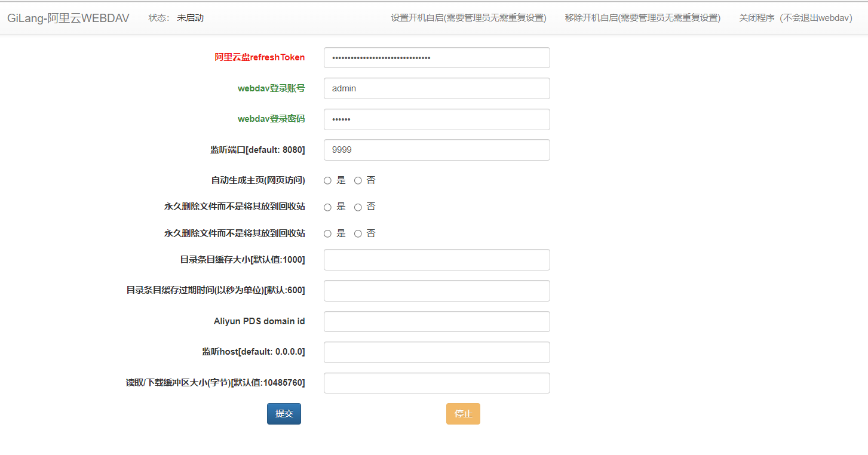Click the 提交 submit button
The width and height of the screenshot is (868, 455).
[284, 414]
